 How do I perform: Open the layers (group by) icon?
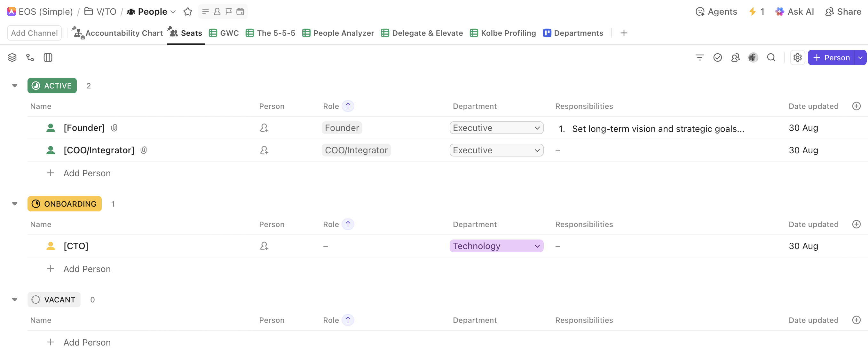[12, 57]
